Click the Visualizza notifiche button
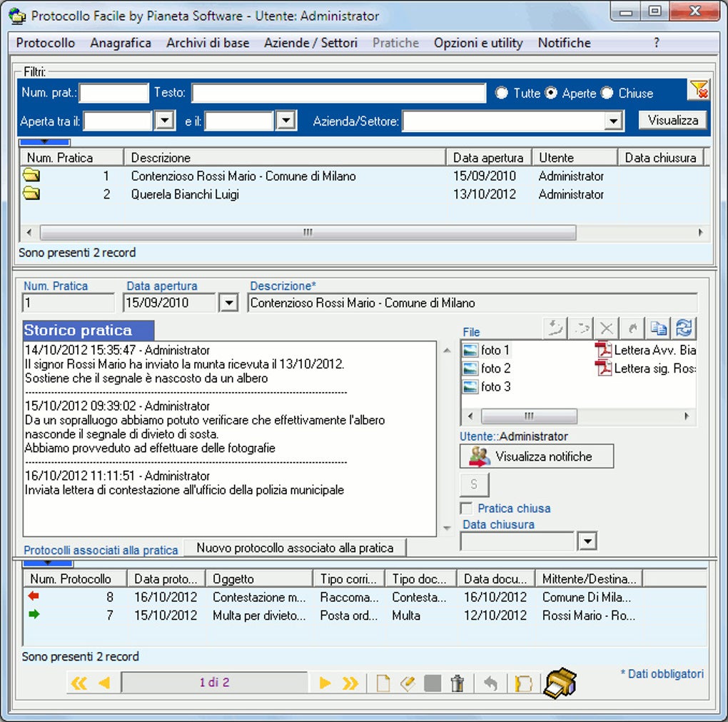The image size is (728, 722). (x=536, y=456)
